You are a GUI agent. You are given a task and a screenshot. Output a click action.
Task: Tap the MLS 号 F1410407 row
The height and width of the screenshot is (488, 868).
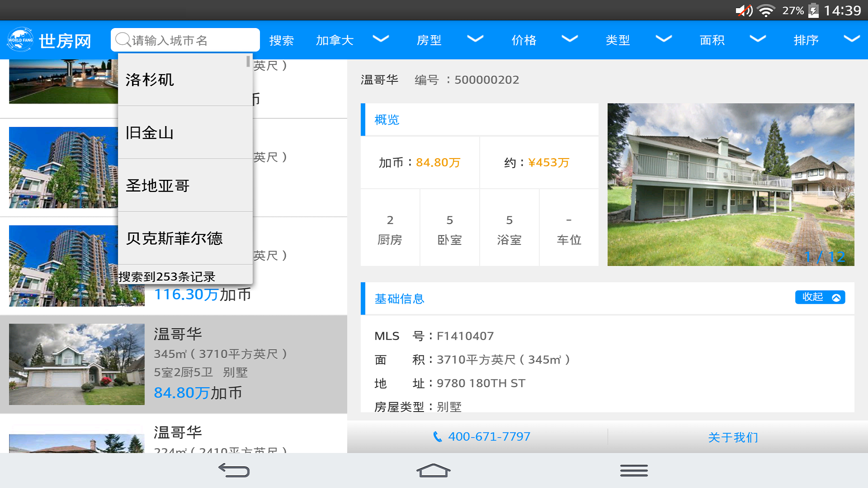coord(434,336)
